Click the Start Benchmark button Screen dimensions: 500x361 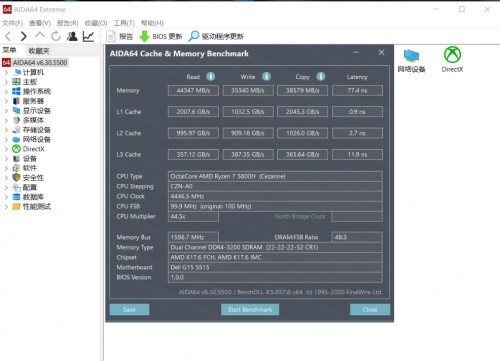click(x=250, y=310)
